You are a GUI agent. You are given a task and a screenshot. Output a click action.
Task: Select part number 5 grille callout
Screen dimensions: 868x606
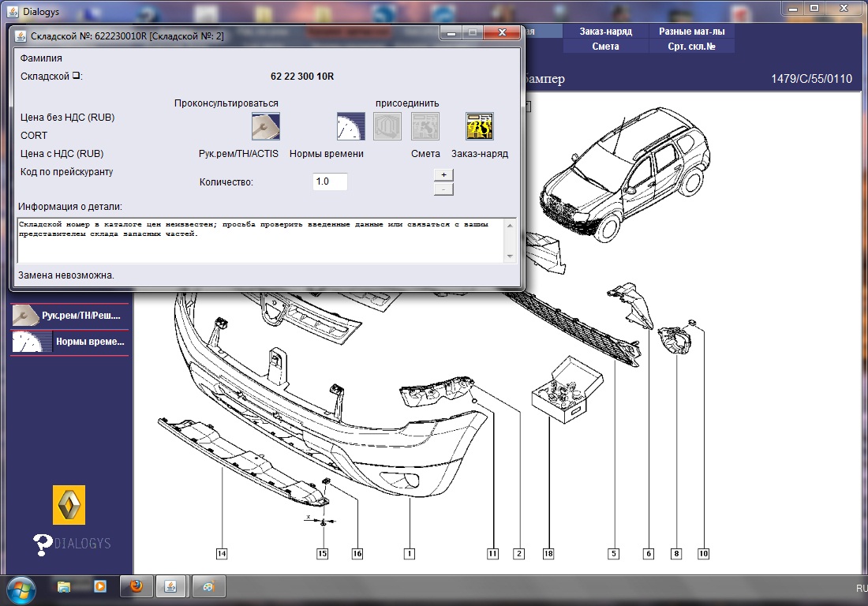(x=613, y=553)
